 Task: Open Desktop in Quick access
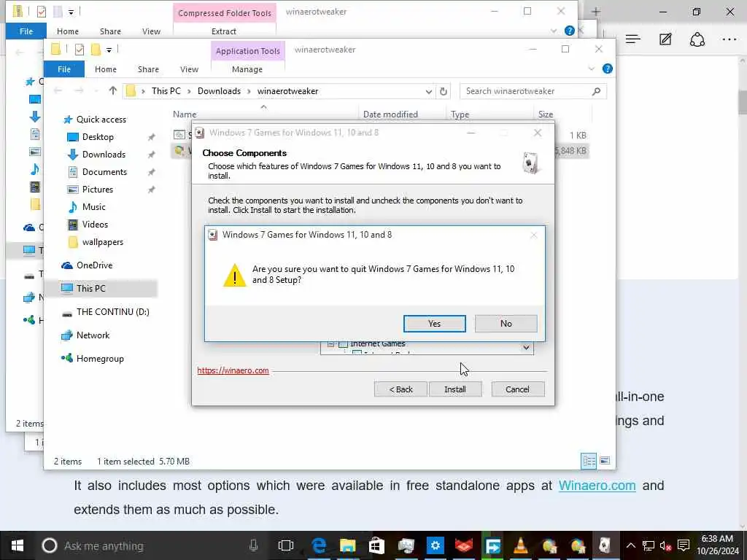click(x=98, y=137)
